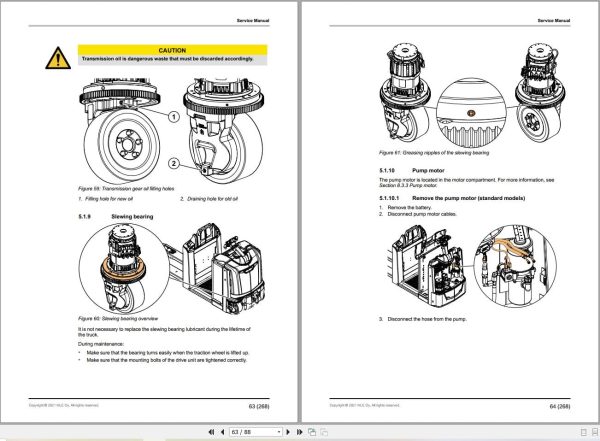Viewport: 600px width, 441px height.
Task: Click the slewing bearing overview illustration
Action: click(172, 268)
